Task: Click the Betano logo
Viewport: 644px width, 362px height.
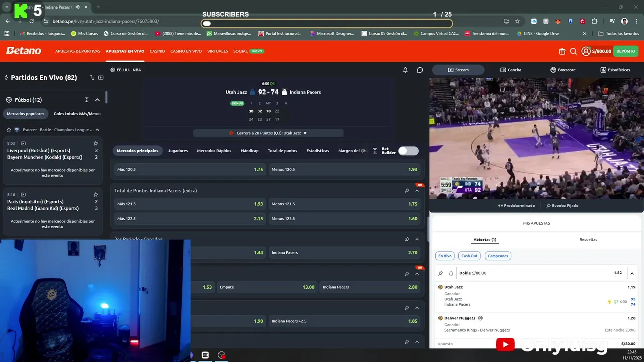Action: pos(23,51)
